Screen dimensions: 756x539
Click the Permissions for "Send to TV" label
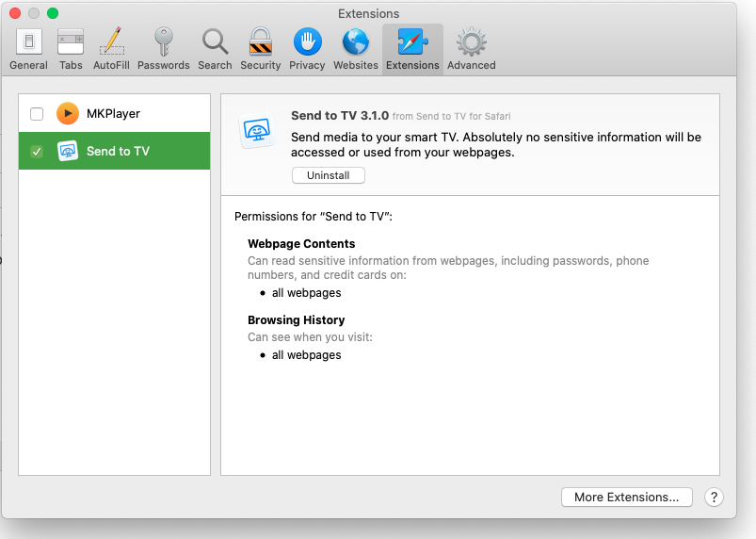point(314,216)
